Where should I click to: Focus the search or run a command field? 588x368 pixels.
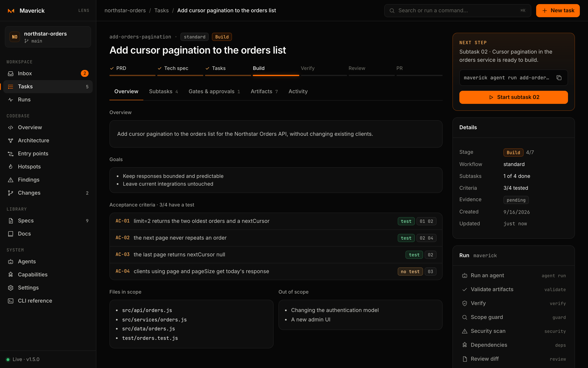tap(458, 11)
